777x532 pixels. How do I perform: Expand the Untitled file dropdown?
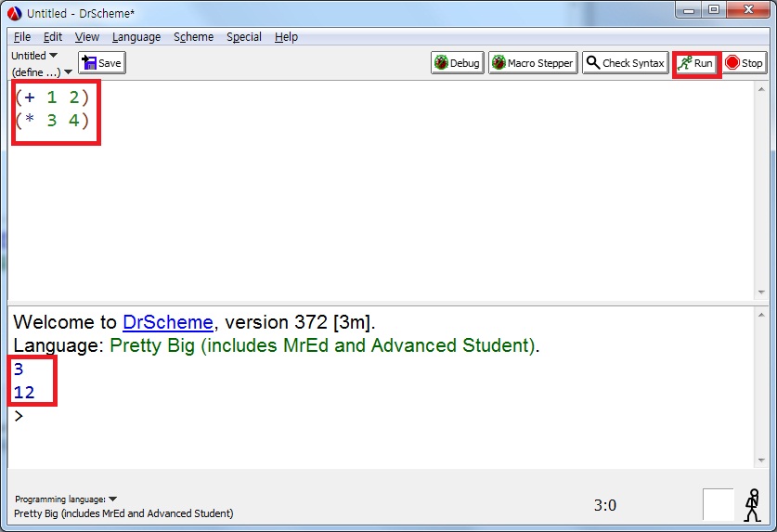pos(34,56)
